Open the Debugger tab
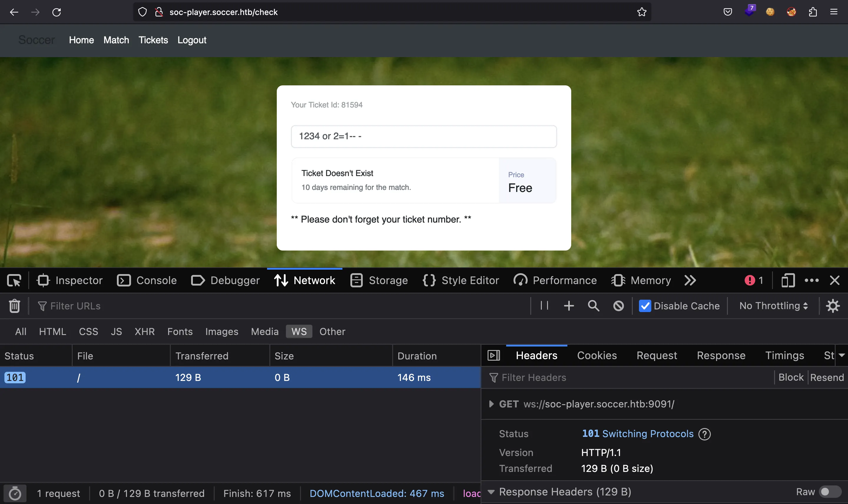848x504 pixels. click(226, 280)
